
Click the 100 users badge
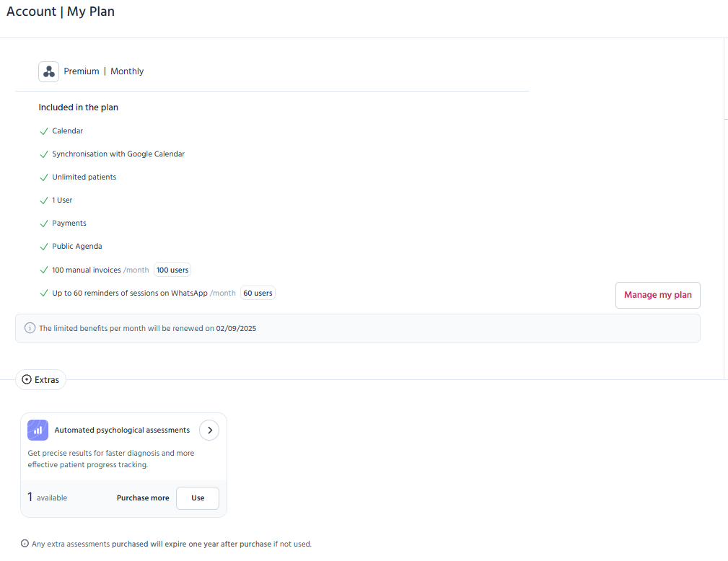pyautogui.click(x=172, y=270)
